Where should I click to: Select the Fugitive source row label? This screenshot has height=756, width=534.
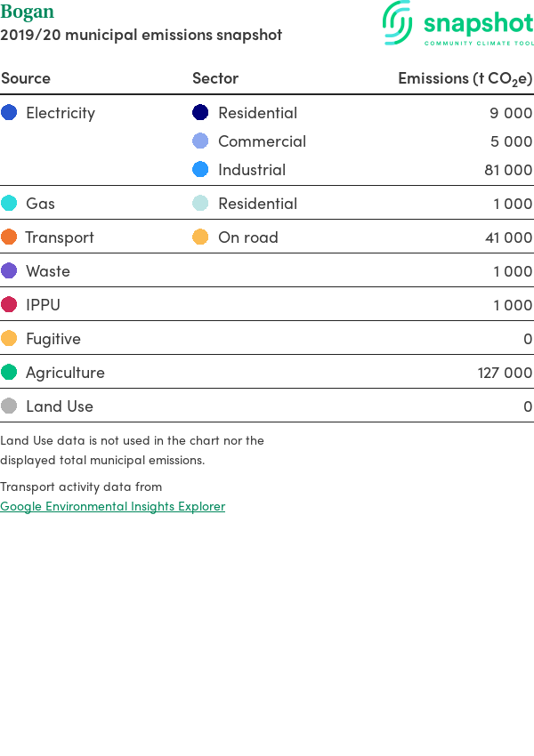[x=53, y=339]
